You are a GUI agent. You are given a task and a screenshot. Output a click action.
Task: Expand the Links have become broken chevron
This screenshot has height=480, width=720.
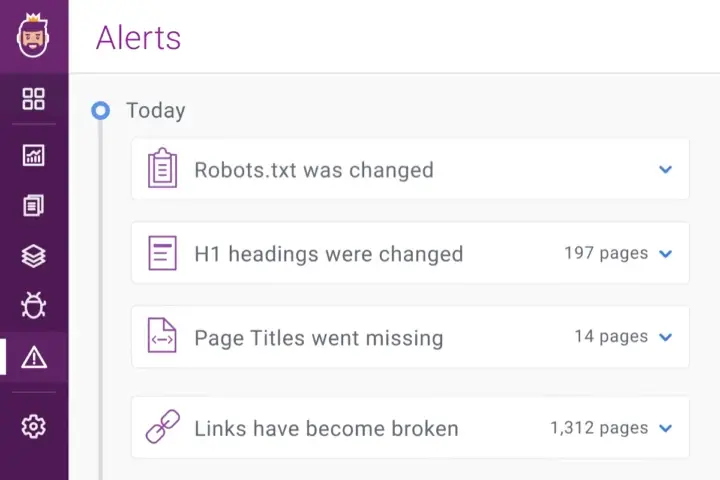click(x=666, y=428)
